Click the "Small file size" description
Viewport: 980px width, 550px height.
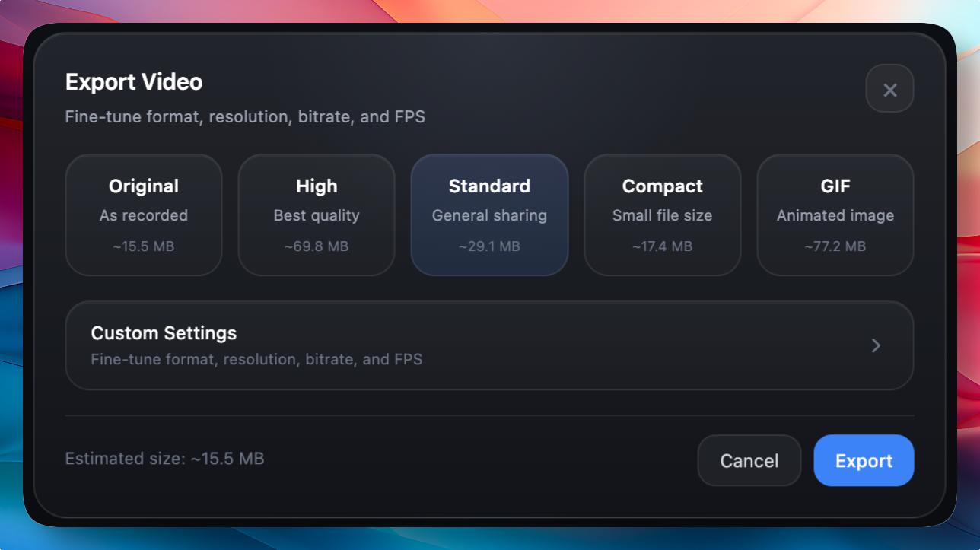pyautogui.click(x=662, y=215)
